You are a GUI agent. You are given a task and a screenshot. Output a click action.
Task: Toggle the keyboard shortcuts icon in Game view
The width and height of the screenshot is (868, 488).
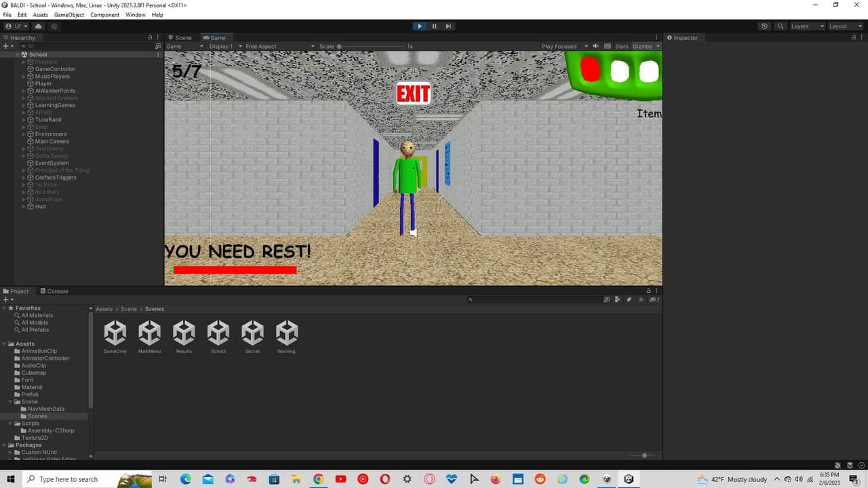click(x=607, y=46)
